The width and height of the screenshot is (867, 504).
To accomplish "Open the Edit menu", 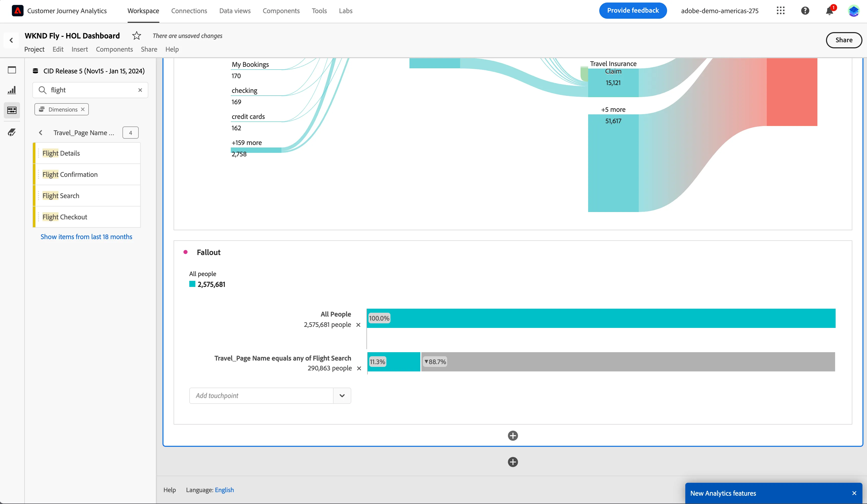I will click(58, 49).
